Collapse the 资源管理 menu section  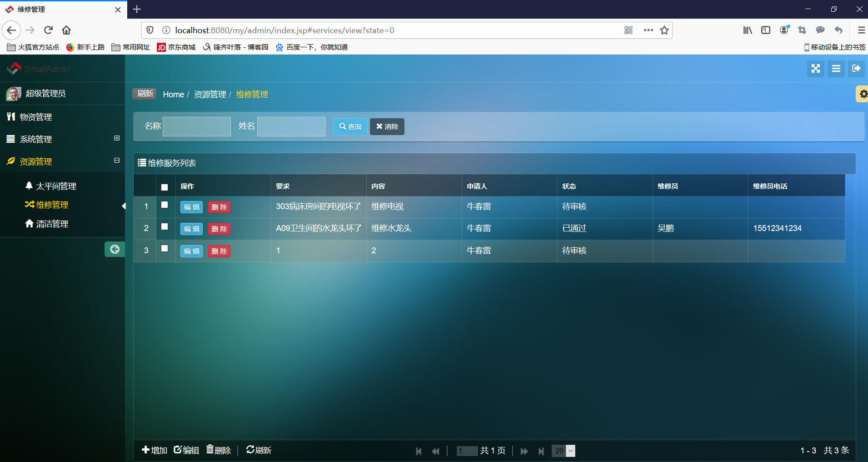[x=116, y=161]
